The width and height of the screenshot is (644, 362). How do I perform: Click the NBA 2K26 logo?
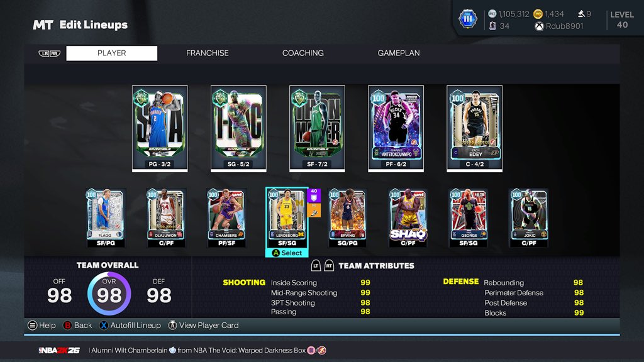click(59, 350)
